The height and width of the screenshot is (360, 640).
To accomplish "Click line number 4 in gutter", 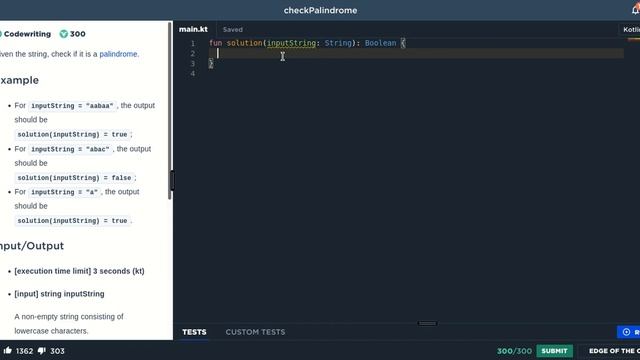I will pos(193,73).
